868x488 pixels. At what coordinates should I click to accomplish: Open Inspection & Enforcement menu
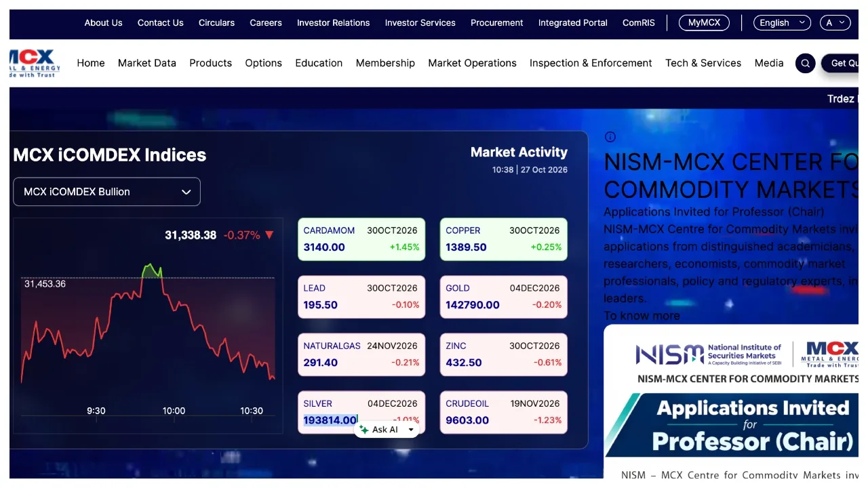591,63
